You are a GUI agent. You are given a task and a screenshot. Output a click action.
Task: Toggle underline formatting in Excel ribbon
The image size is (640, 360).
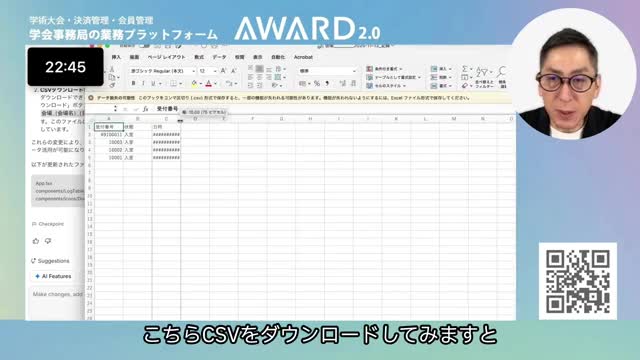pos(153,84)
